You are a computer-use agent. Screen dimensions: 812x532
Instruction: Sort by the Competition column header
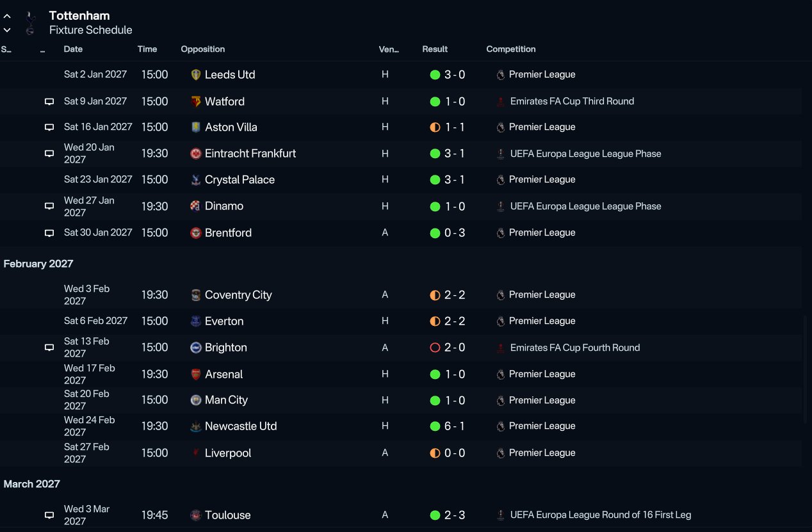511,49
